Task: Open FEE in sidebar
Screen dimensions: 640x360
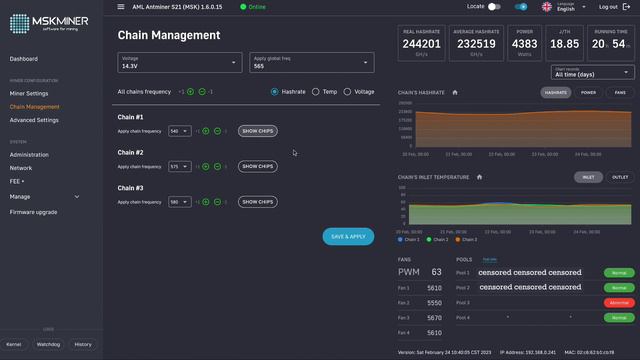Action: click(17, 181)
